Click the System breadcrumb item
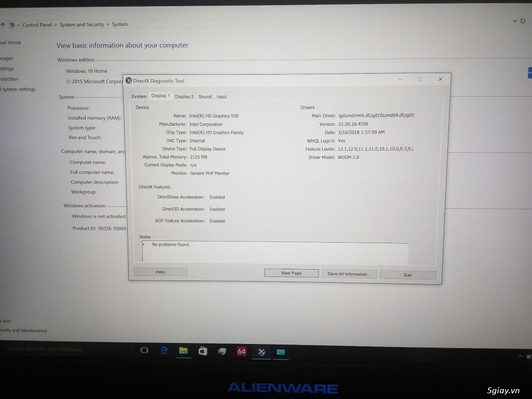 (x=120, y=24)
